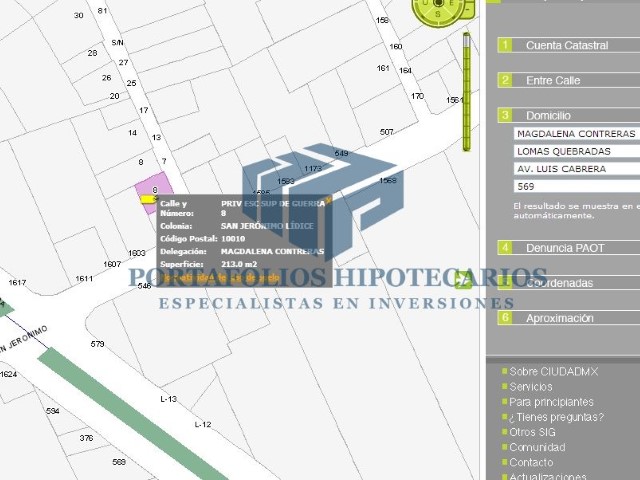640x480 pixels.
Task: Open the Para principiantes link
Action: [551, 402]
